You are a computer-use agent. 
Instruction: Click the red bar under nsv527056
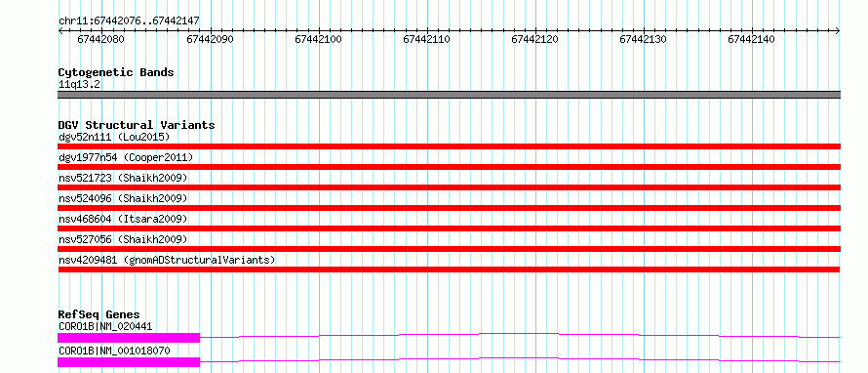click(x=449, y=249)
